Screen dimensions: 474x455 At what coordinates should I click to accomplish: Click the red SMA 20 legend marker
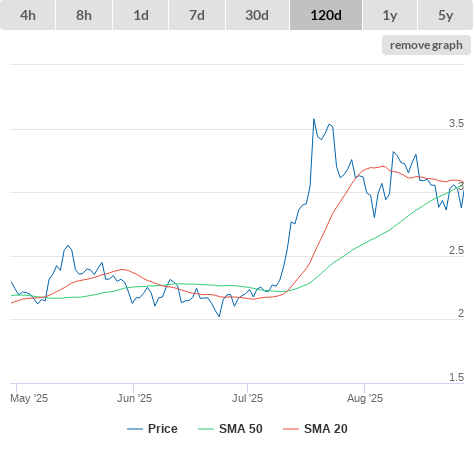pos(291,429)
